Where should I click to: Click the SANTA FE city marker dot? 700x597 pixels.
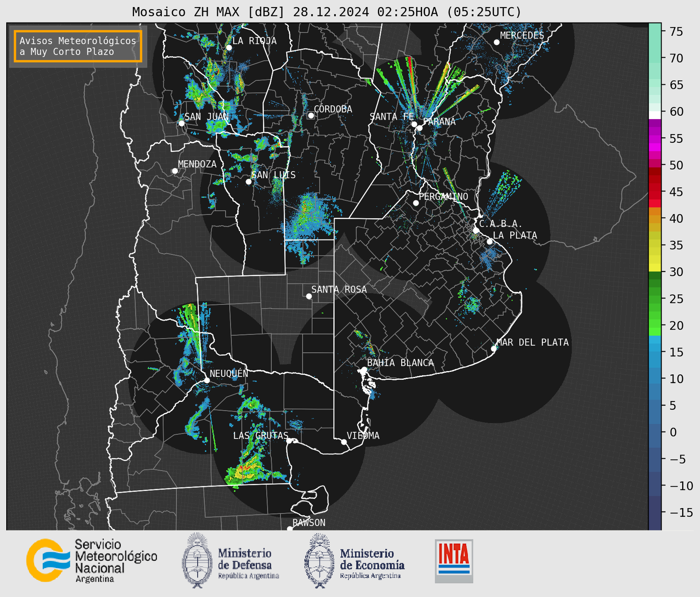pos(414,124)
